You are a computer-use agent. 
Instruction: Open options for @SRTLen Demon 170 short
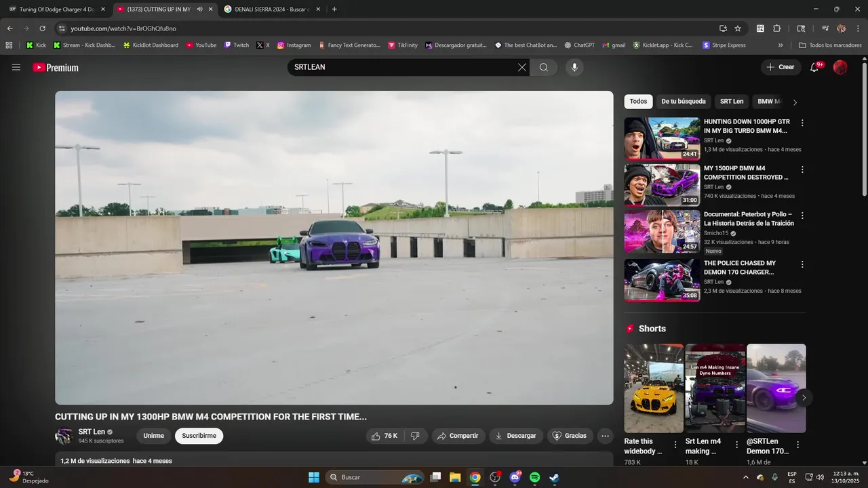(797, 445)
